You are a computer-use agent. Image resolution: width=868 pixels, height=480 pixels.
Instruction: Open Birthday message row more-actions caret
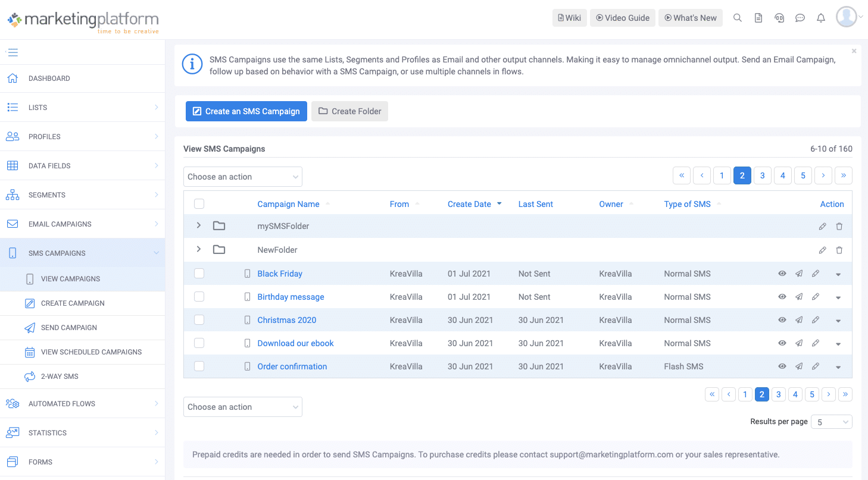pos(838,297)
